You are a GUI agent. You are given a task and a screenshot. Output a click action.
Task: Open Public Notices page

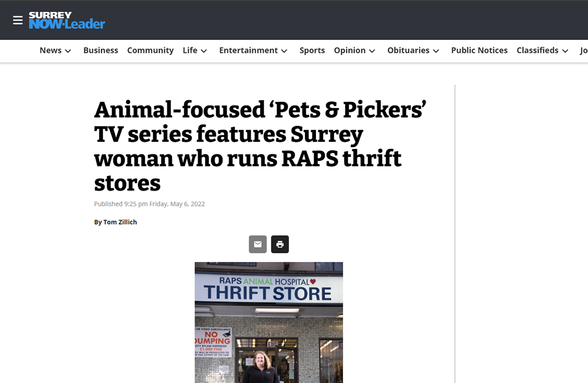pyautogui.click(x=479, y=50)
